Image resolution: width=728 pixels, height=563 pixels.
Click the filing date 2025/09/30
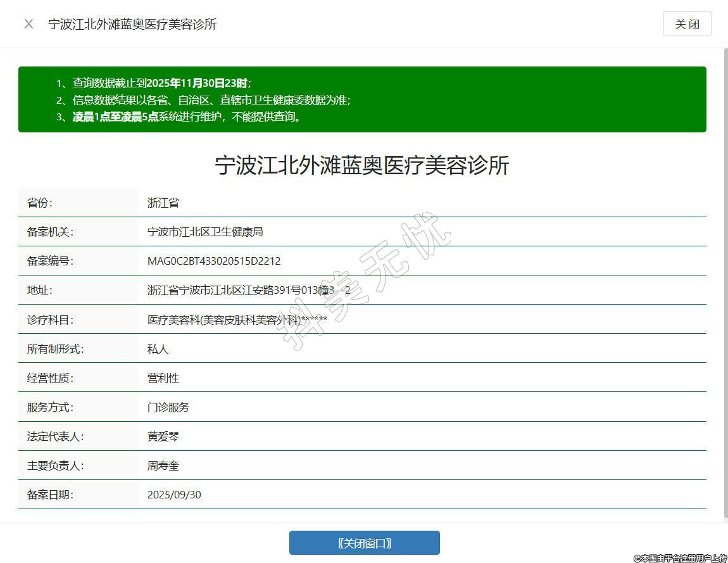point(174,495)
